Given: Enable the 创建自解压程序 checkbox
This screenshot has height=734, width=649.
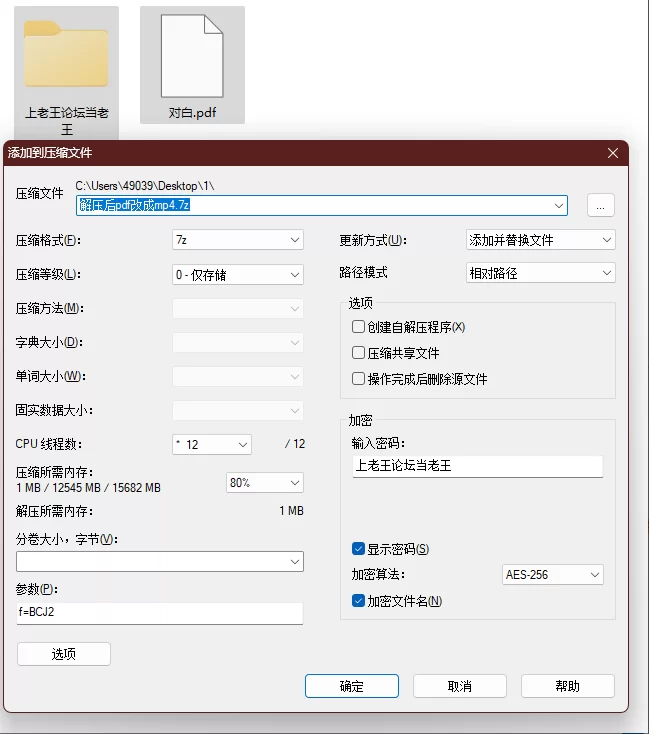Looking at the screenshot, I should [358, 326].
